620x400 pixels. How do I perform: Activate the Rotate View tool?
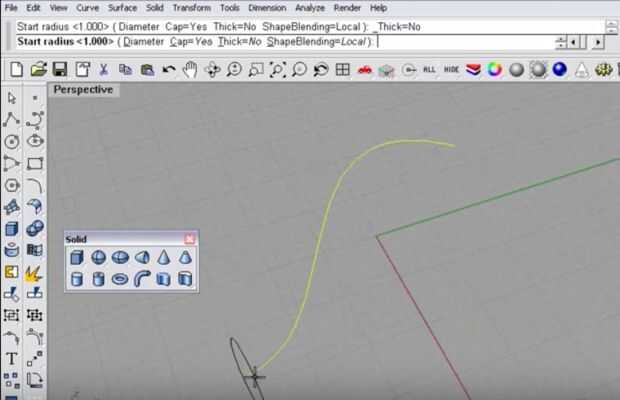(212, 70)
